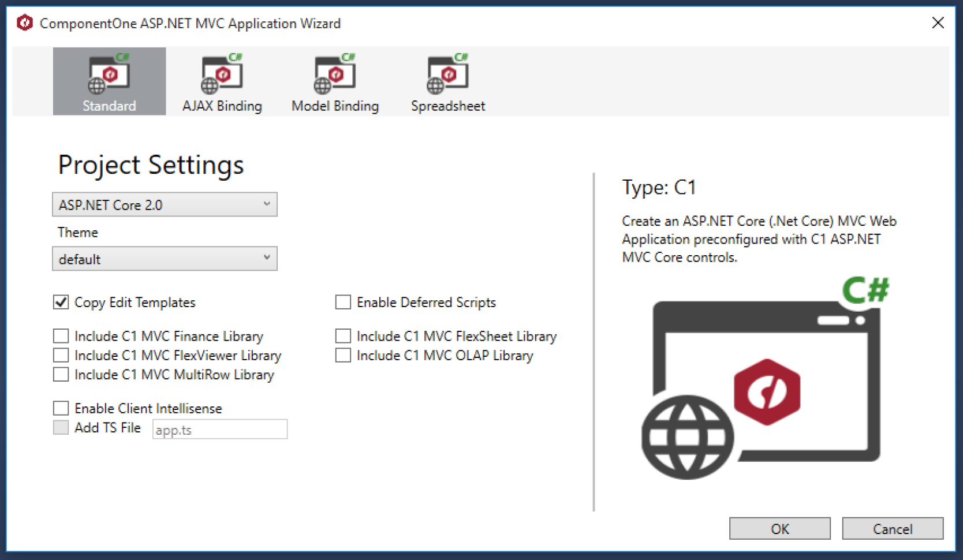Switch to the Spreadsheet template tab
Screen dimensions: 963x560
coord(448,81)
